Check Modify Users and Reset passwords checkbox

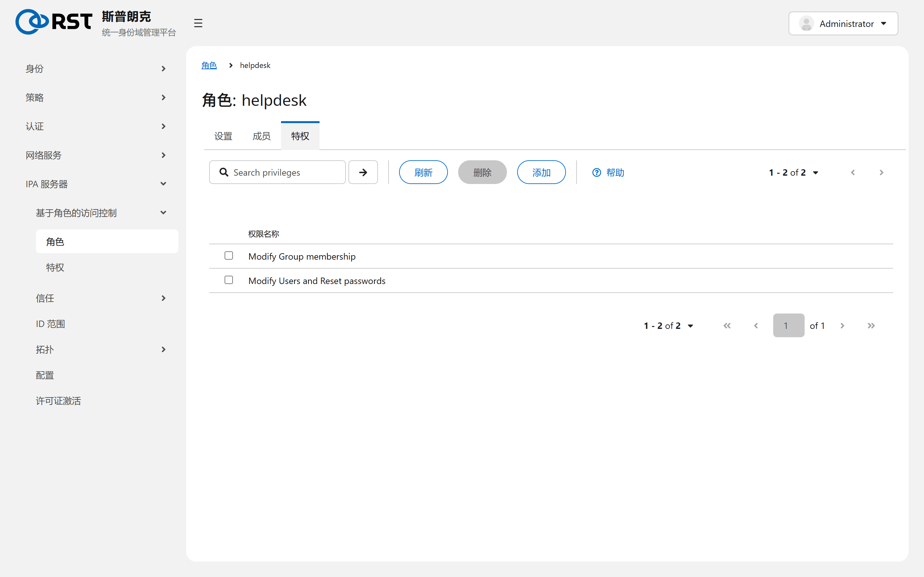point(229,280)
